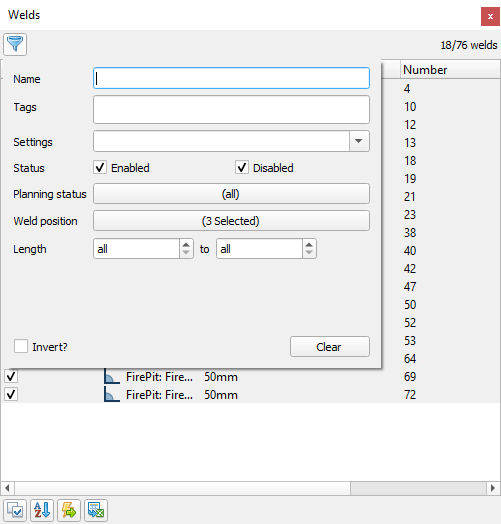Image resolution: width=501 pixels, height=524 pixels.
Task: Tick the Invert? checkbox
Action: [x=21, y=346]
